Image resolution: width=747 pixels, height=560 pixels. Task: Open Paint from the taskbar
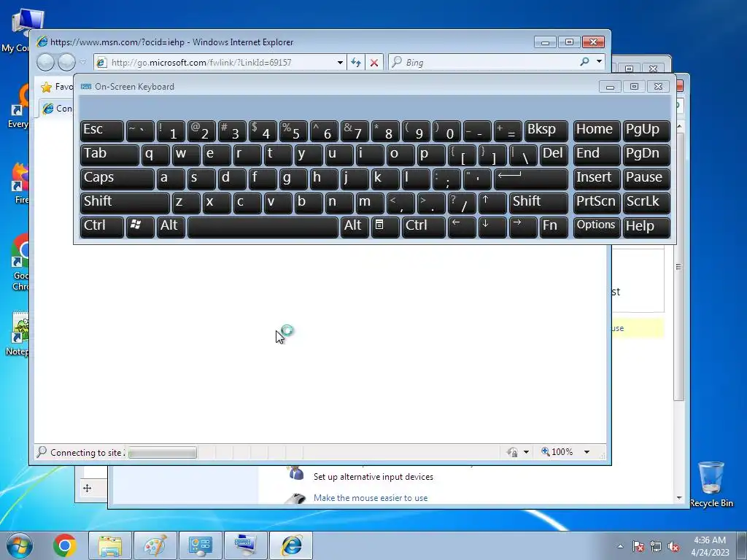coord(155,545)
